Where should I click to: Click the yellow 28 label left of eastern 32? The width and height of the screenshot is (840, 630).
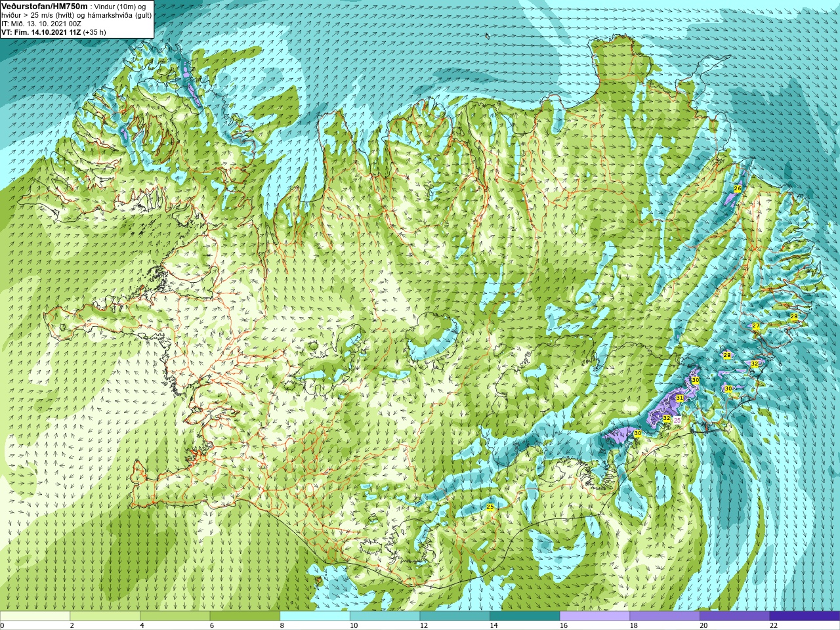726,355
